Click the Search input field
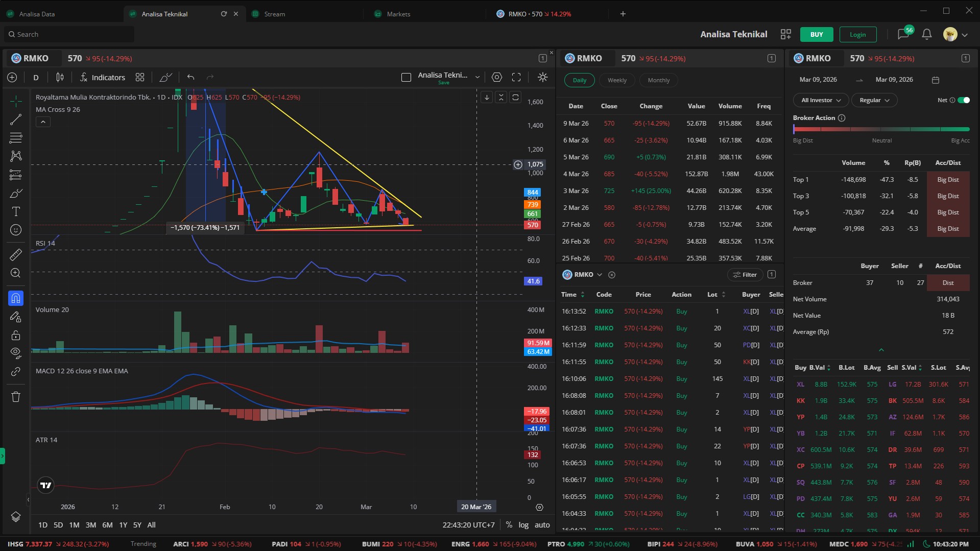 coord(69,34)
